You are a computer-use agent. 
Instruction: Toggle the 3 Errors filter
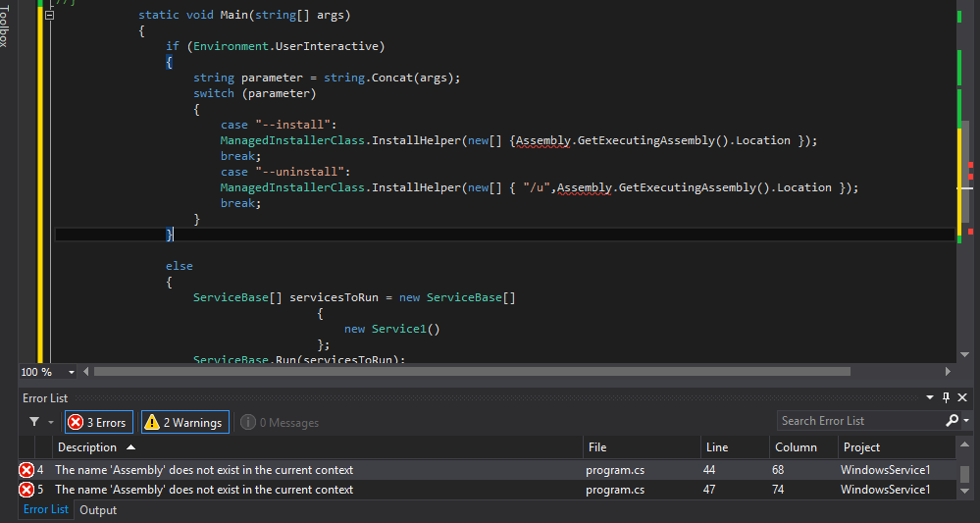click(x=99, y=422)
